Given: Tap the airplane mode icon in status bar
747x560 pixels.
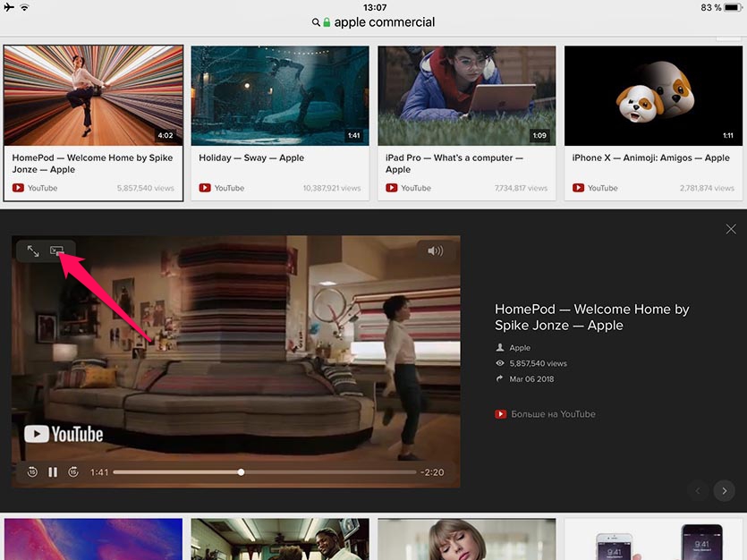Looking at the screenshot, I should click(9, 7).
